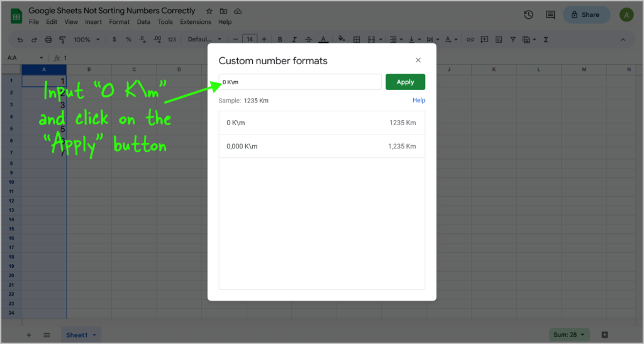
Task: Select the Sheet1 tab
Action: 81,335
